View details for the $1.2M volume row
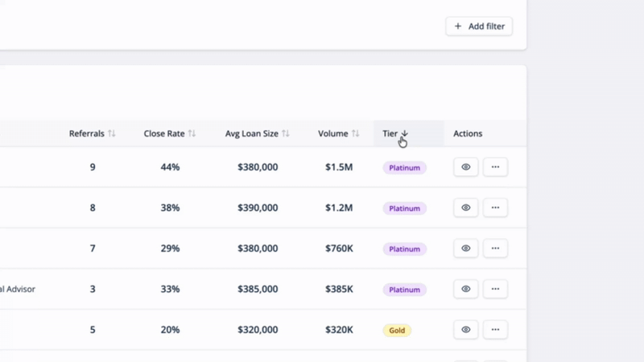 point(465,208)
